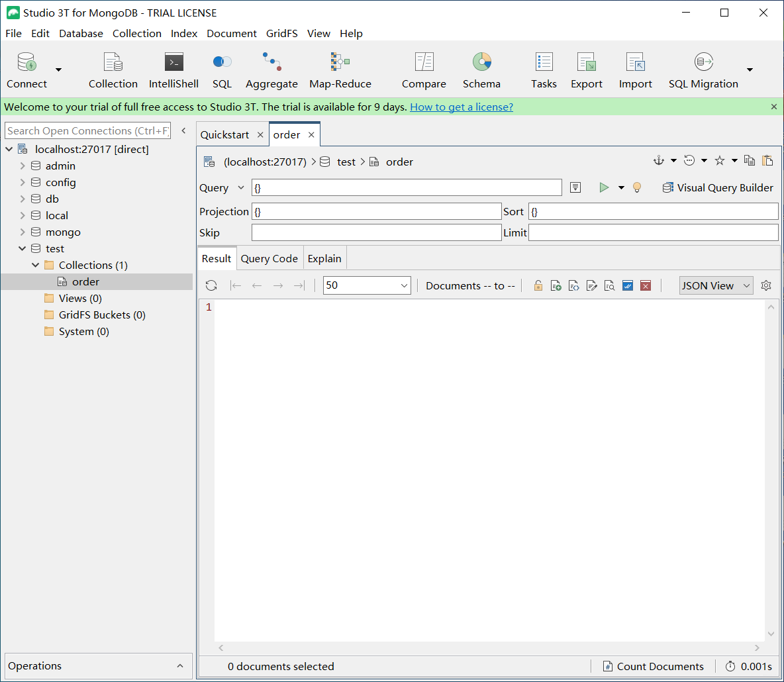Open the Collection menu
Viewport: 784px width, 682px height.
(136, 34)
